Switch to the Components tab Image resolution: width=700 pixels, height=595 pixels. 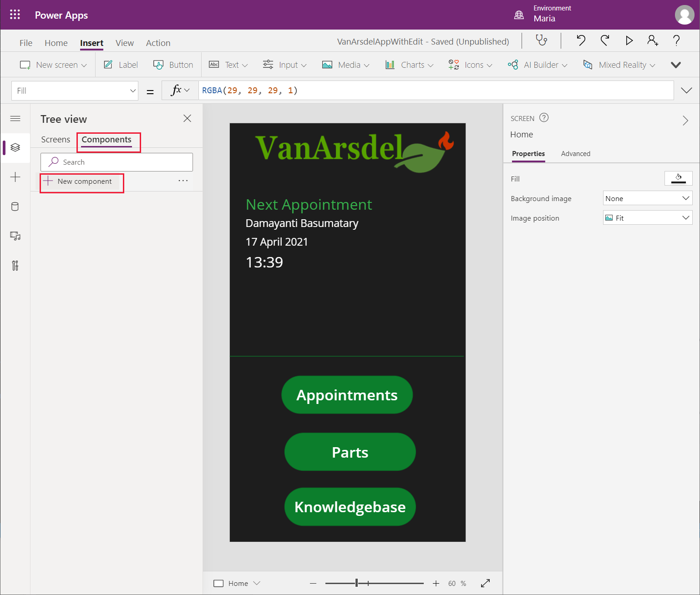pos(107,139)
